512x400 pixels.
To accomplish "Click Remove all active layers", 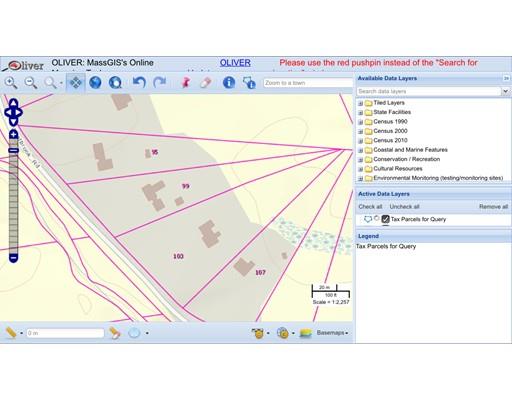I will point(493,207).
